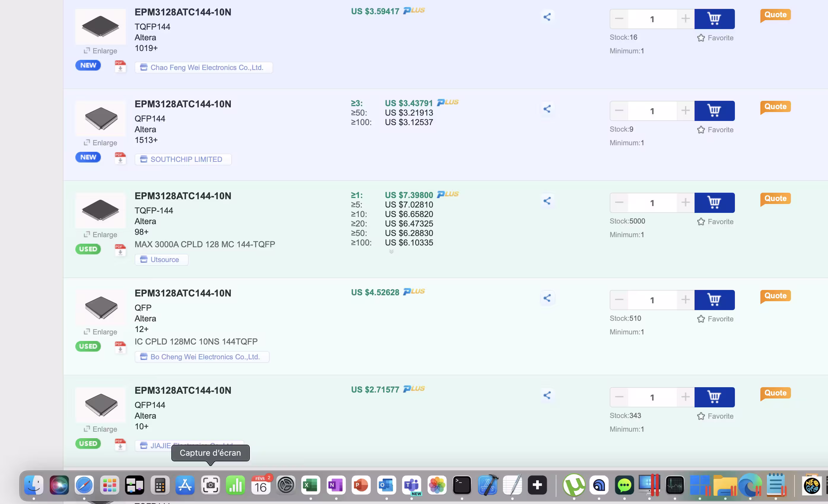Request a Quote for the Utsource listing

pos(775,199)
